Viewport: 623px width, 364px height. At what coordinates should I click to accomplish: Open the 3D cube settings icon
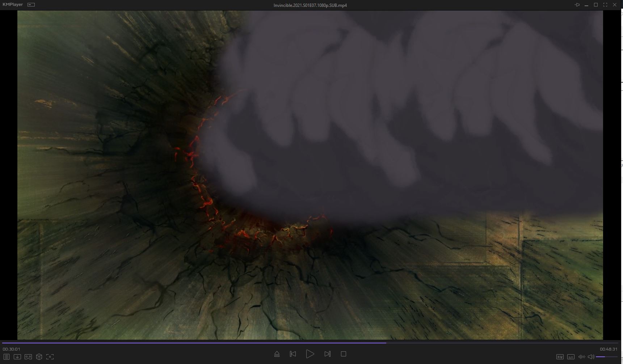coord(39,357)
